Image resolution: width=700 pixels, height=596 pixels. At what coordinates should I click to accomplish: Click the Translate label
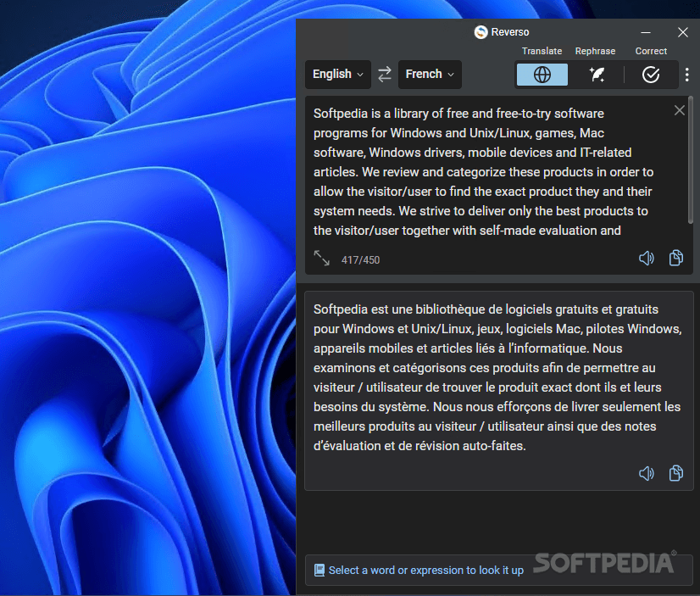click(542, 51)
